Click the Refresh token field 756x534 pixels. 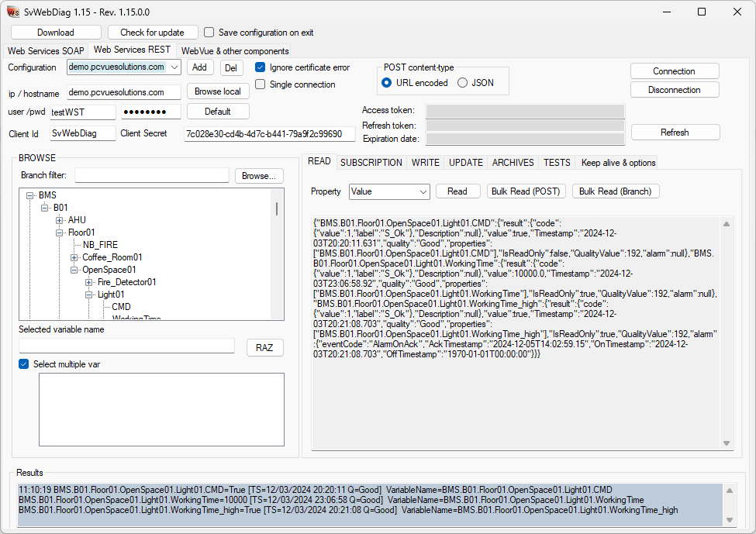point(525,126)
